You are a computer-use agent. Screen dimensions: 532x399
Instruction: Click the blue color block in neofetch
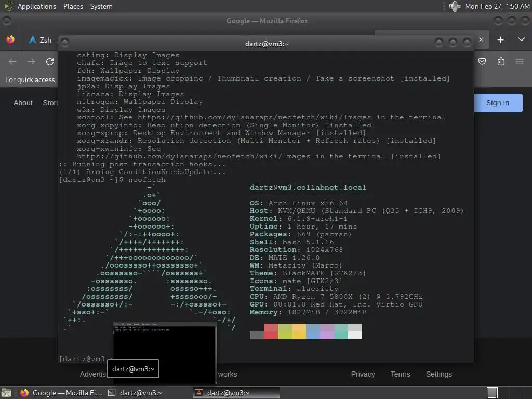tap(313, 331)
